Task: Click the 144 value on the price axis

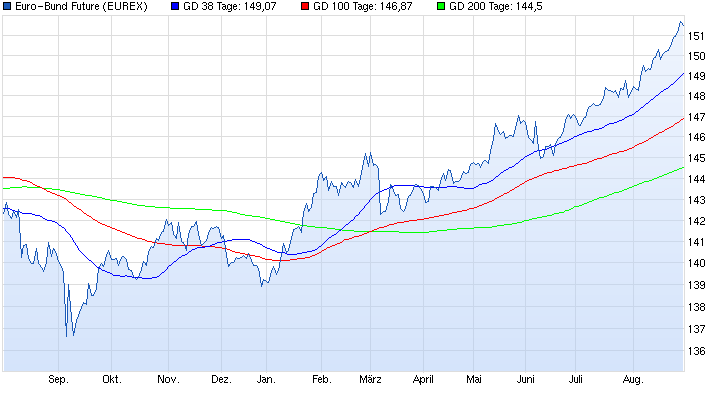Action: click(697, 179)
